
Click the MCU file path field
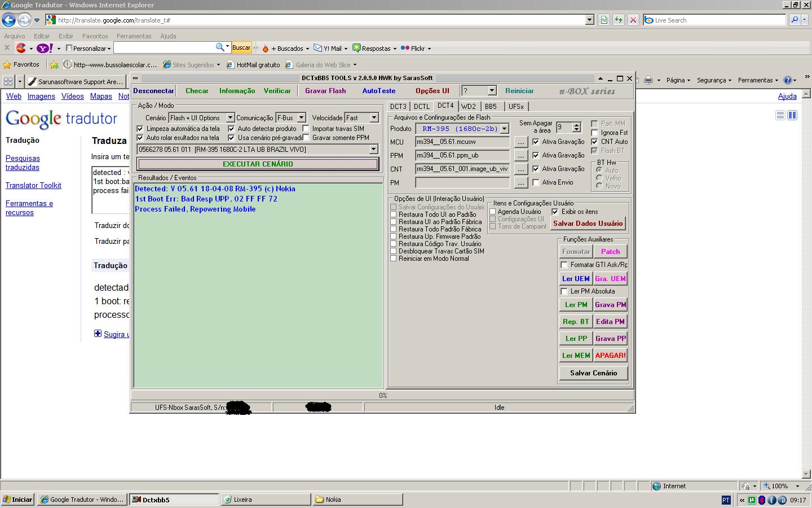click(462, 142)
